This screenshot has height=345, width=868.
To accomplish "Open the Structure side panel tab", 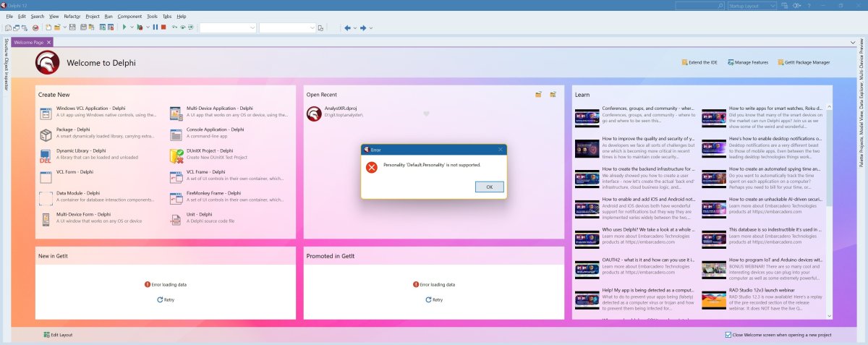I will tap(6, 48).
